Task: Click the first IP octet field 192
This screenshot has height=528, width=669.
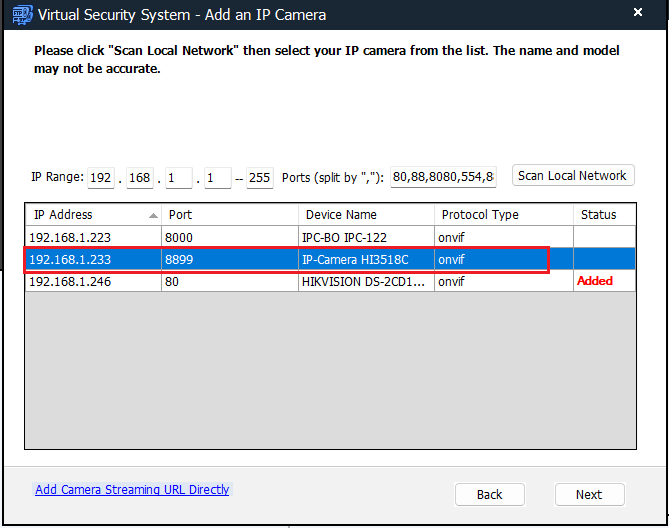Action: [101, 178]
